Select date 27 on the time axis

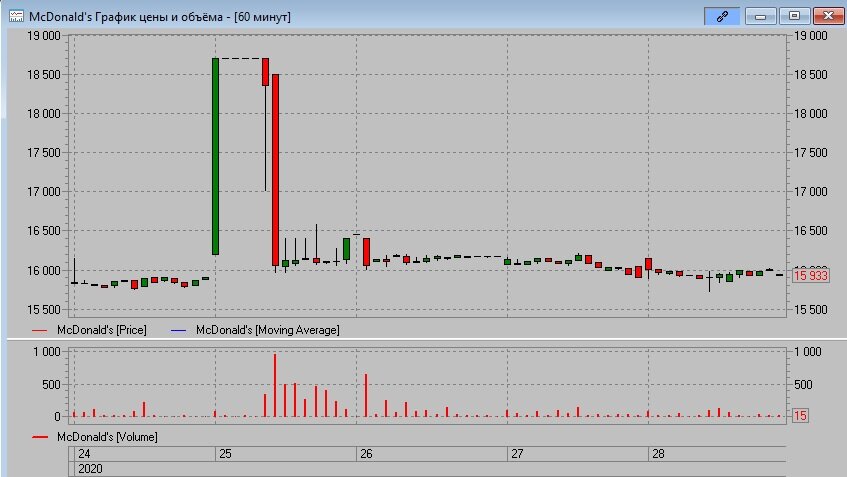coord(517,454)
